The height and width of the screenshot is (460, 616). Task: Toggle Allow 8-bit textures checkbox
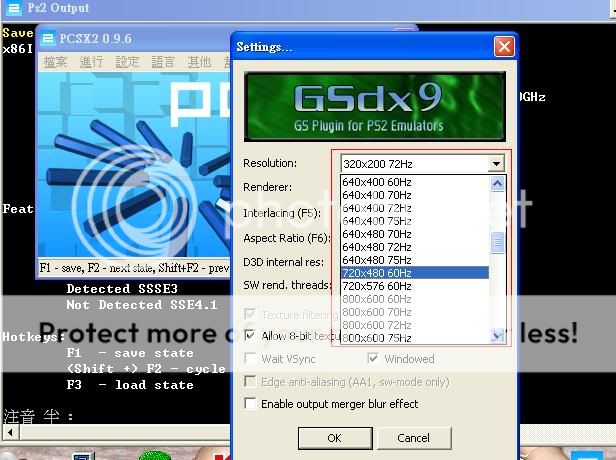250,335
